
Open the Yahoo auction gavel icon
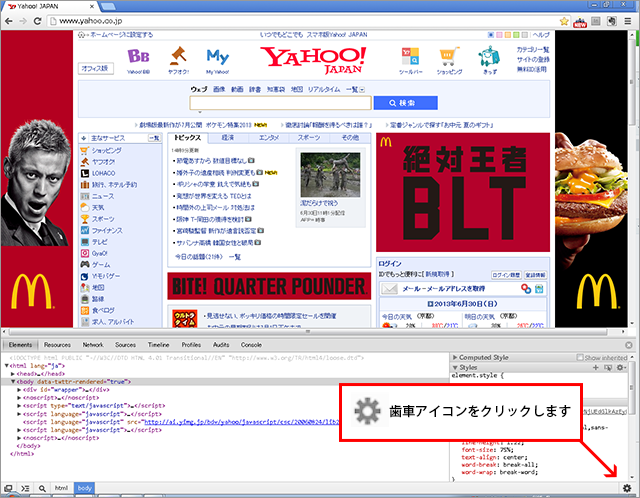[x=178, y=56]
